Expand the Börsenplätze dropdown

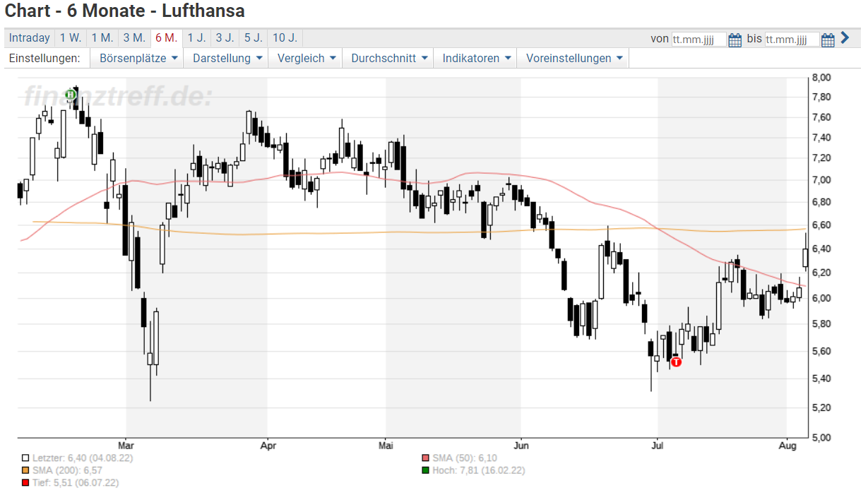(x=137, y=59)
